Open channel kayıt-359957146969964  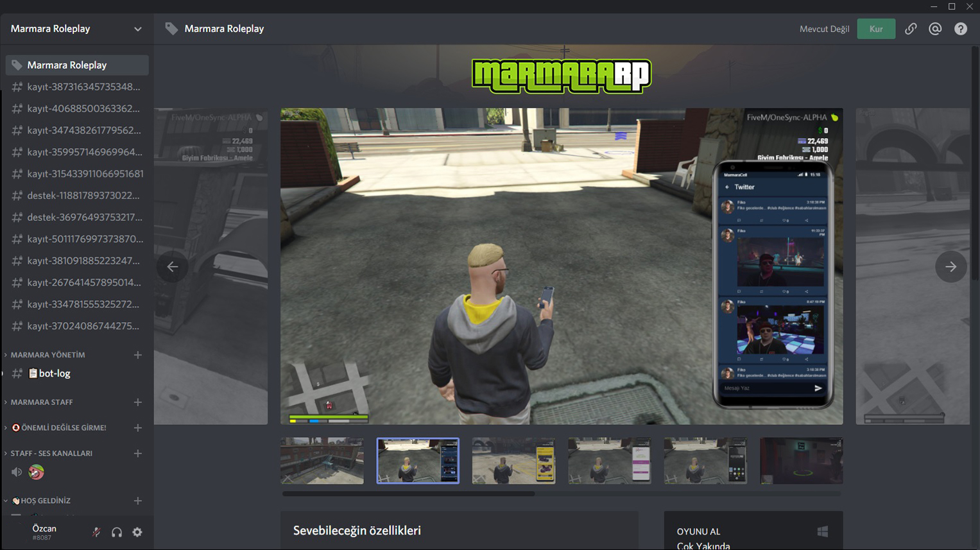tap(77, 152)
